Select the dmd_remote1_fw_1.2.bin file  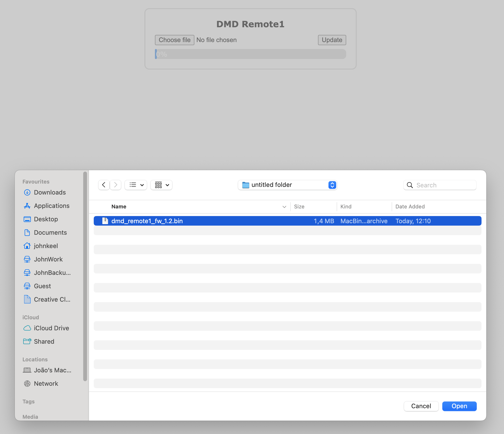tap(147, 221)
